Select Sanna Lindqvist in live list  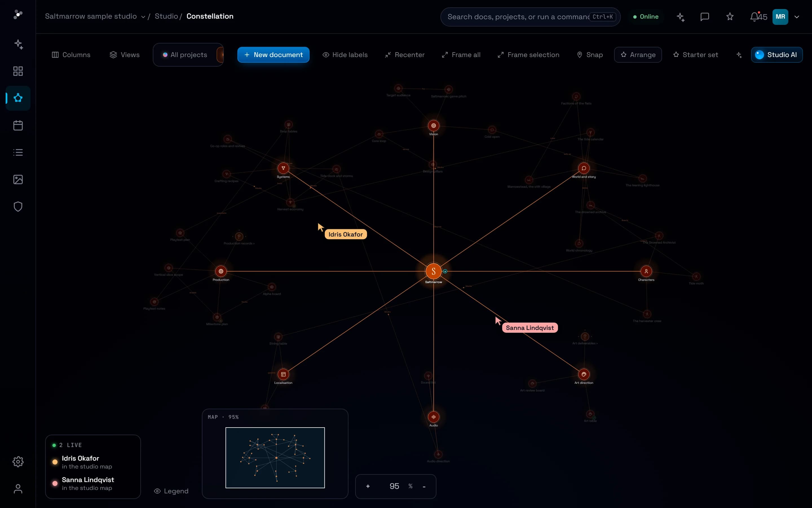point(93,483)
